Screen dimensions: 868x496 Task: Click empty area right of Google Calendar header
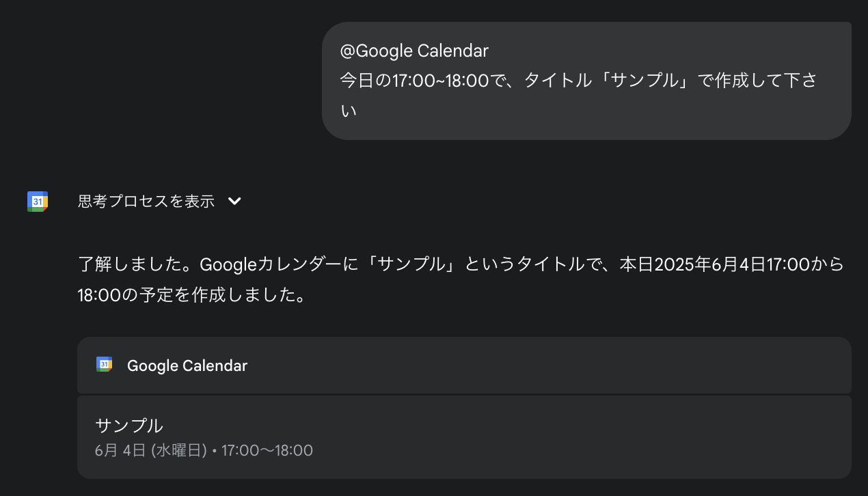coord(547,366)
